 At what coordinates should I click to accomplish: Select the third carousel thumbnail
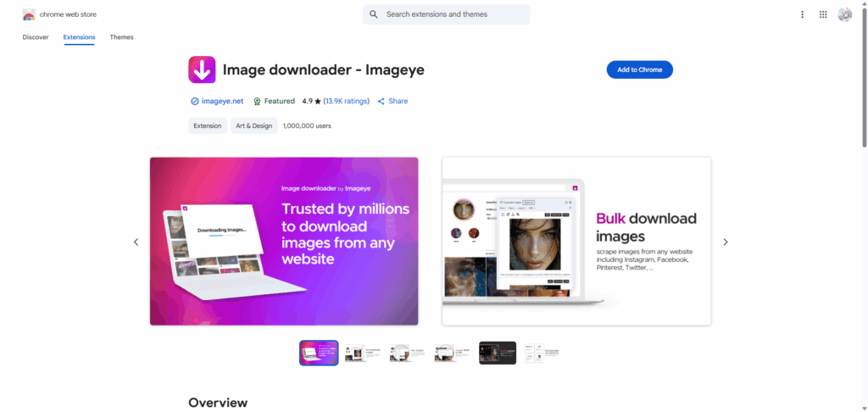(x=409, y=353)
